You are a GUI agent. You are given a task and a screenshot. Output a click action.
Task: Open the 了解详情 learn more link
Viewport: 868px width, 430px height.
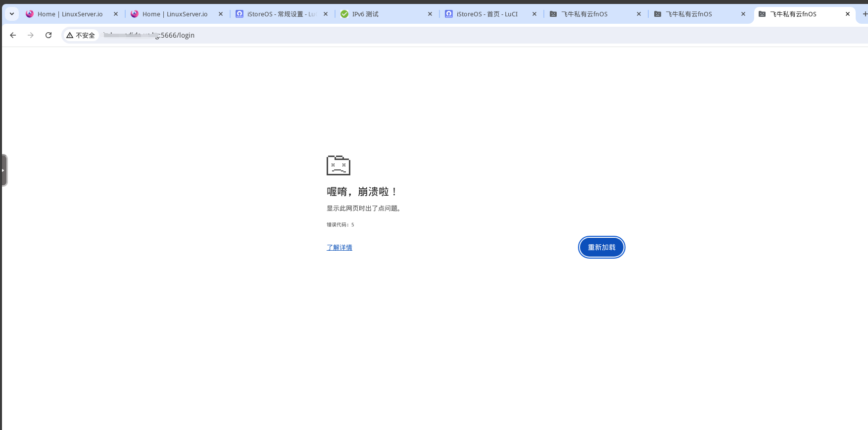[x=339, y=247]
